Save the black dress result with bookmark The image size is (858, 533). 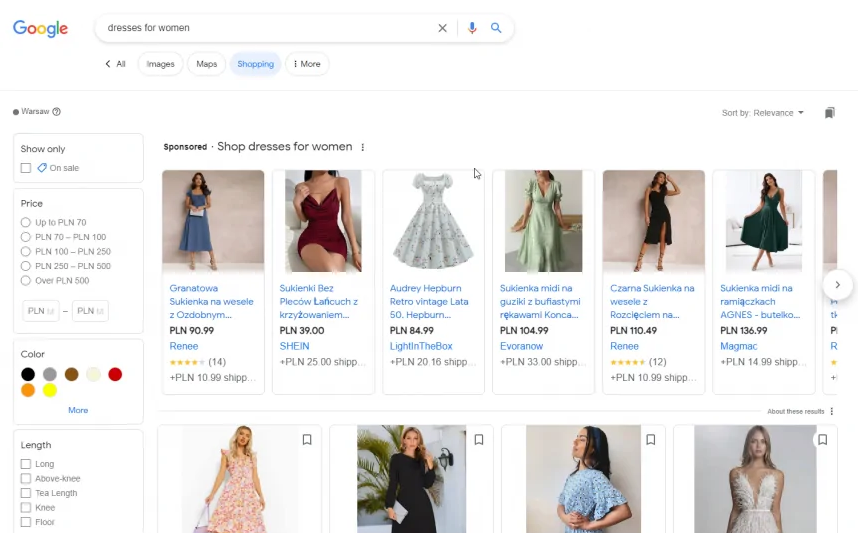(x=479, y=440)
